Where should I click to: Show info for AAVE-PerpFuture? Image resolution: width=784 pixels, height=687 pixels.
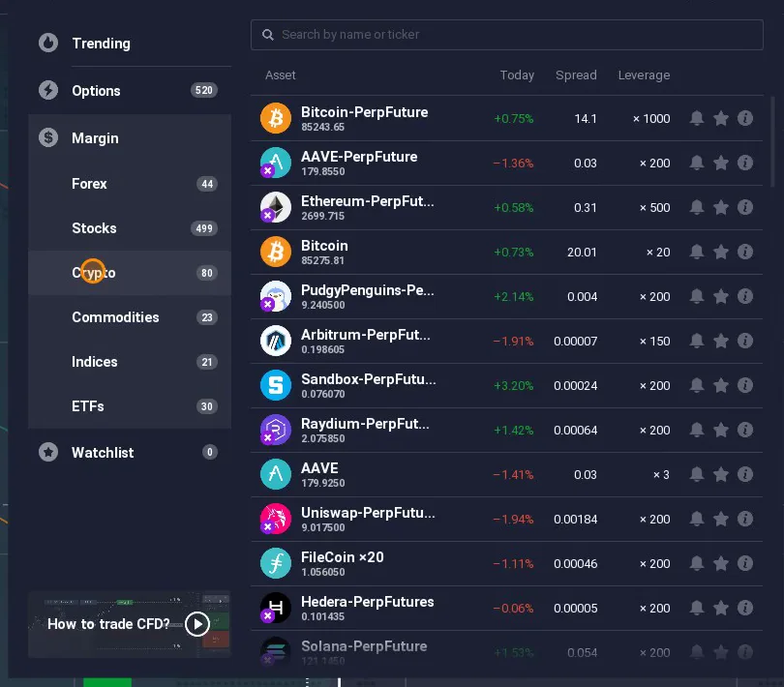745,163
